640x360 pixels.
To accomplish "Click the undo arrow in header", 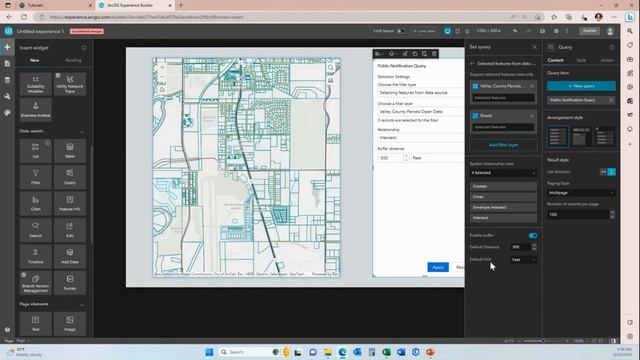I will pyautogui.click(x=516, y=31).
